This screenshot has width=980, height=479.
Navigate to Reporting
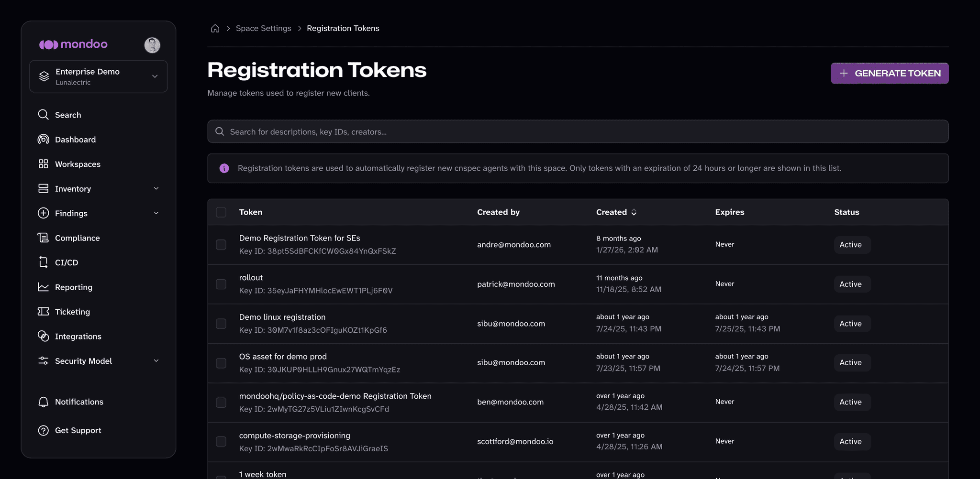pyautogui.click(x=74, y=287)
